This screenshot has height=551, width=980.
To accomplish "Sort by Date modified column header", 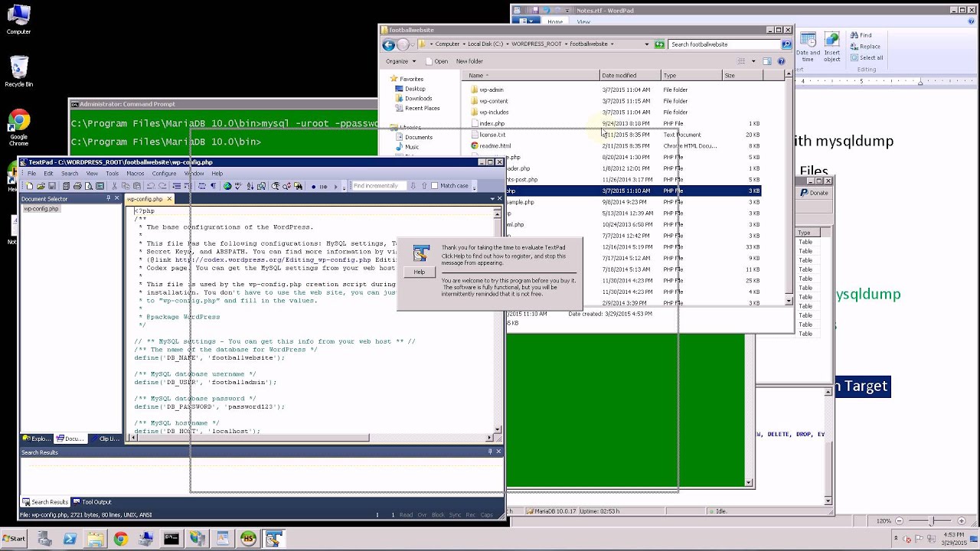I will click(630, 76).
